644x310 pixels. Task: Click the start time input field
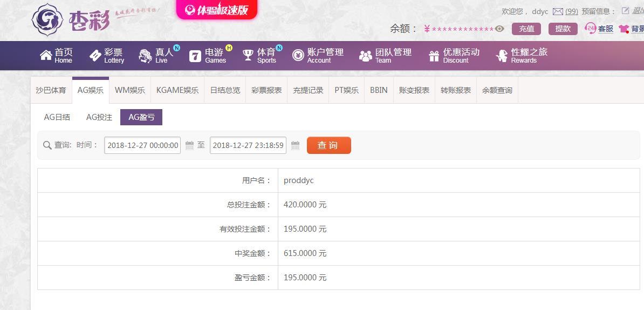[x=142, y=145]
